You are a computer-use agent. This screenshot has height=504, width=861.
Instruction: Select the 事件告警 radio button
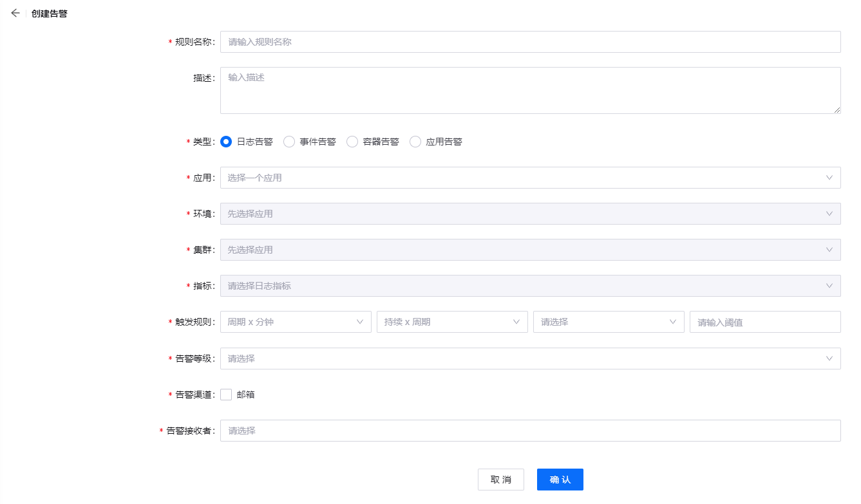(289, 142)
